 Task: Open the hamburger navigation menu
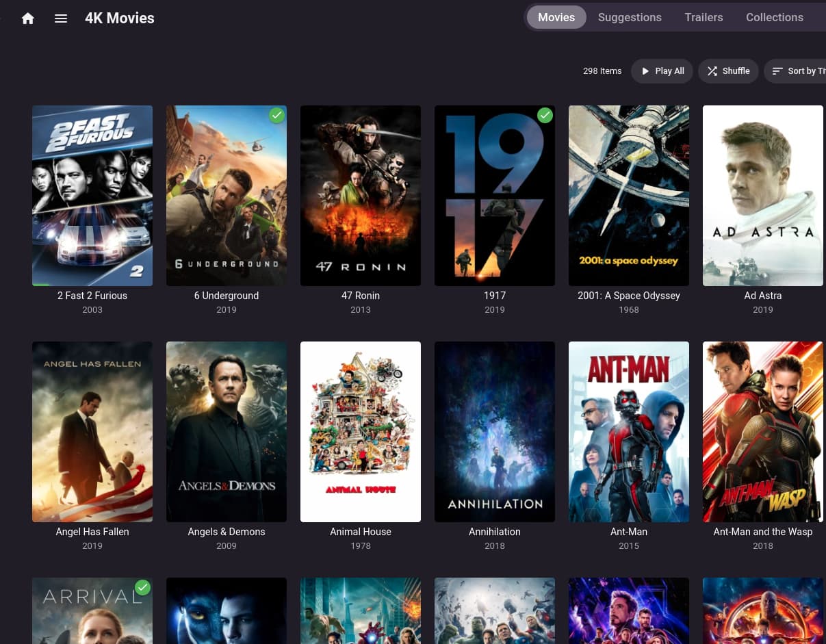(x=61, y=18)
